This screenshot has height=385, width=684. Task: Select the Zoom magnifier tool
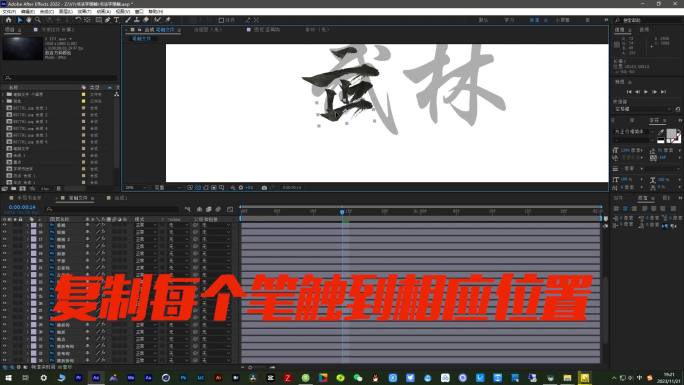click(38, 20)
